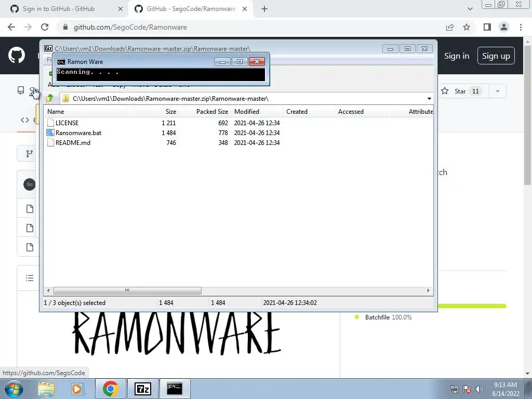The image size is (532, 399).
Task: Open Chrome tab search chevron
Action: 470,9
